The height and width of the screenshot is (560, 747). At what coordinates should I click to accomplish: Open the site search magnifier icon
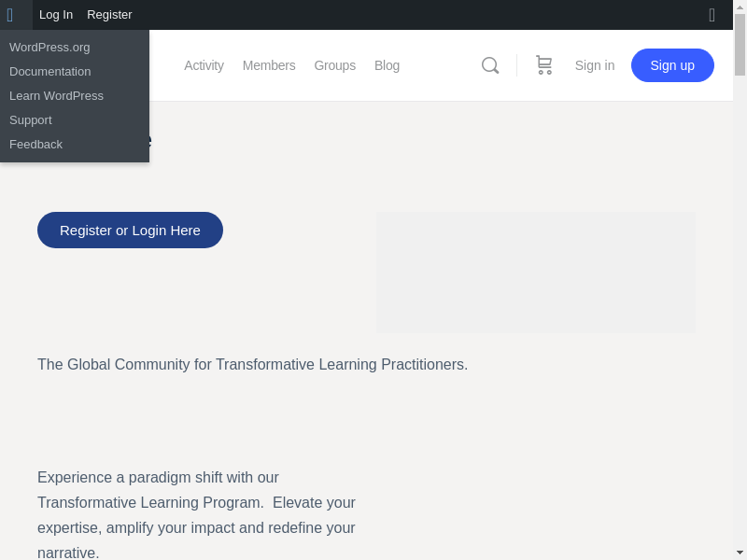click(490, 65)
